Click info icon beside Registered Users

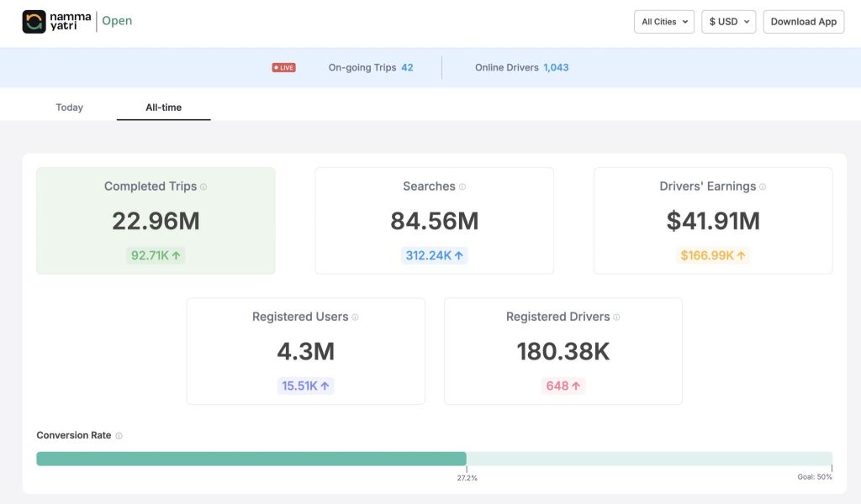355,318
